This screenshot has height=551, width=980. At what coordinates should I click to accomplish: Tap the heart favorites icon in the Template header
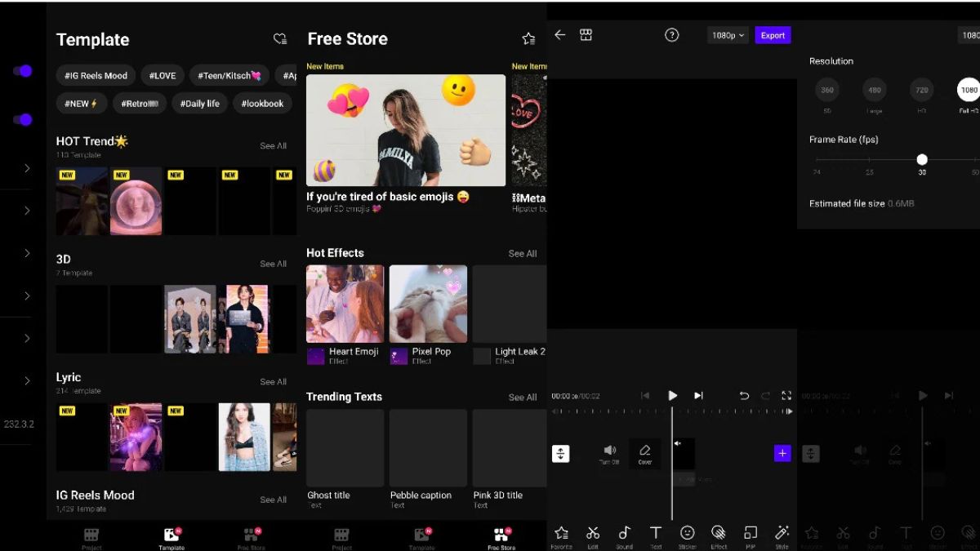[279, 39]
